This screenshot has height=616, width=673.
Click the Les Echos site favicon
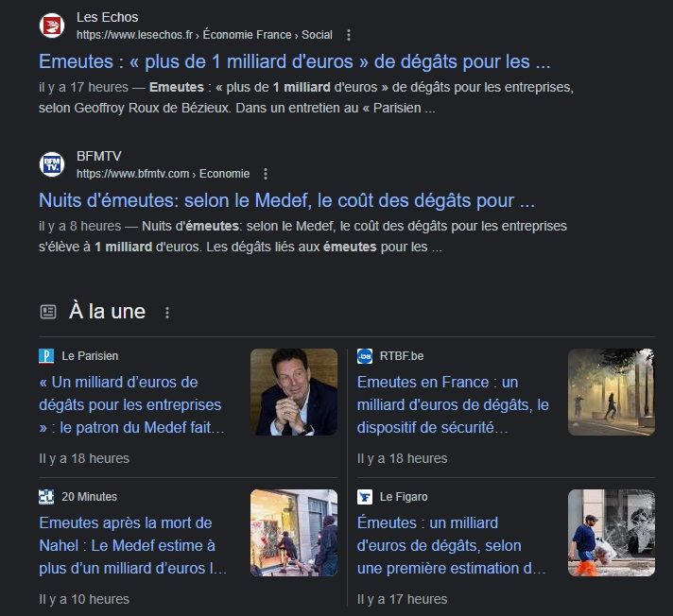pyautogui.click(x=52, y=26)
